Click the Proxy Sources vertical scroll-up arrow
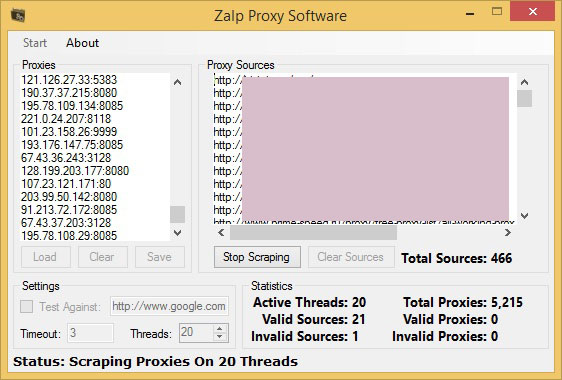 [x=524, y=82]
